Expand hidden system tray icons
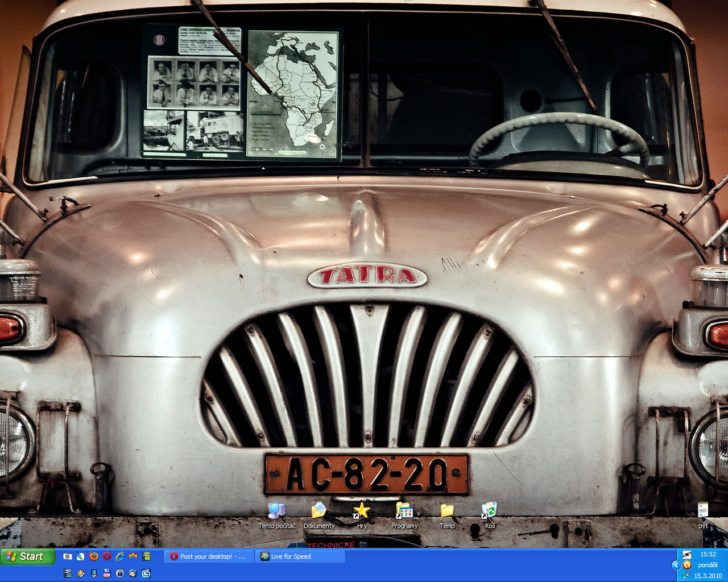Viewport: 728px width, 582px height. (x=676, y=565)
